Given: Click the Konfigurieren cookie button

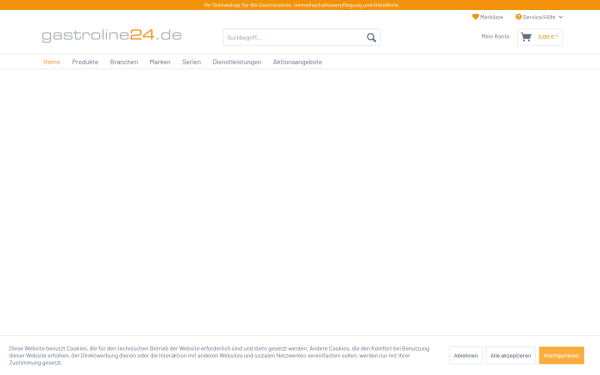Looking at the screenshot, I should click(561, 355).
